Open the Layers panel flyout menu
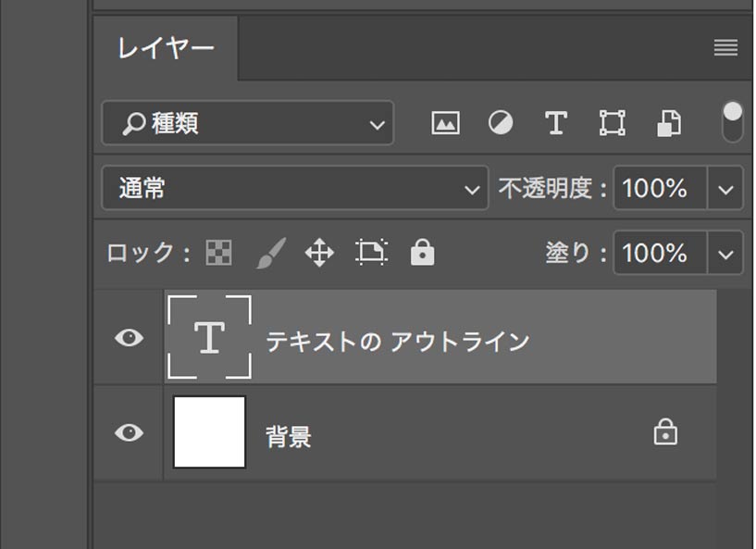756x549 pixels. 725,47
